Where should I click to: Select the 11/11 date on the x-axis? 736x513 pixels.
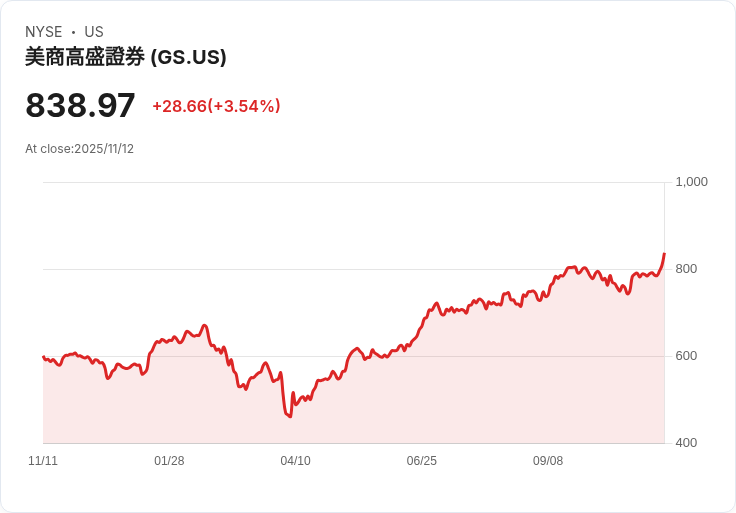click(x=43, y=461)
